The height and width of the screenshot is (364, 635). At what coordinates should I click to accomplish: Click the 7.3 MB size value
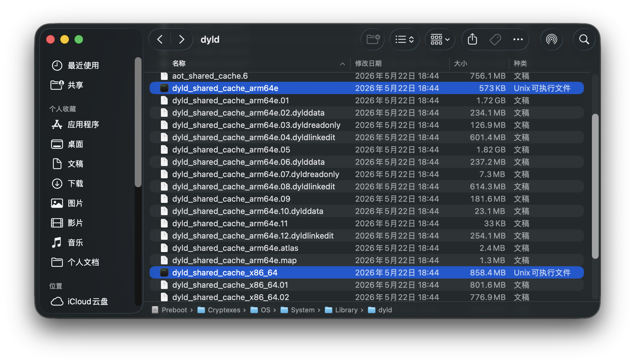click(x=492, y=174)
